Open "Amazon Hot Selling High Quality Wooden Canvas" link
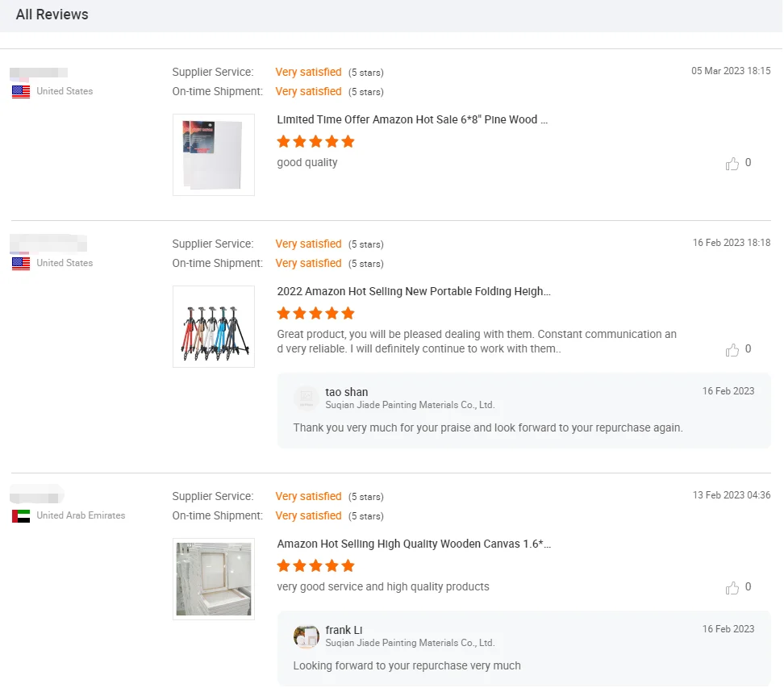The image size is (784, 688). 414,544
